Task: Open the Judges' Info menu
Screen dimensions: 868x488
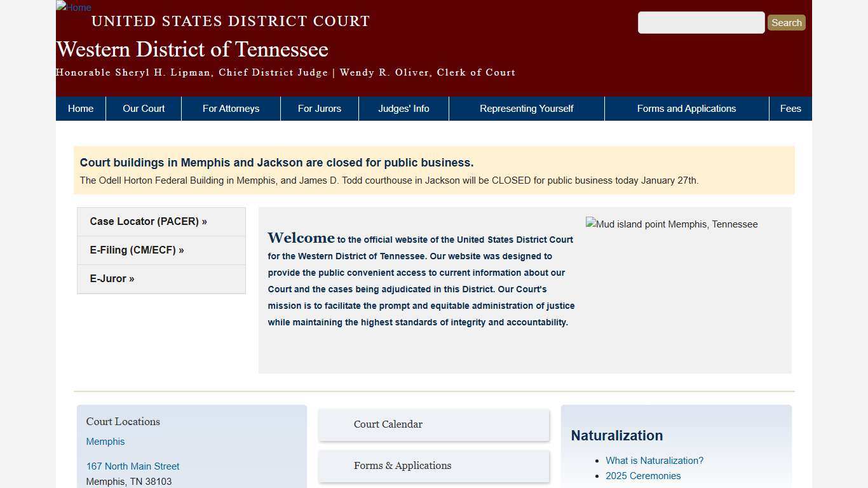Action: (403, 108)
